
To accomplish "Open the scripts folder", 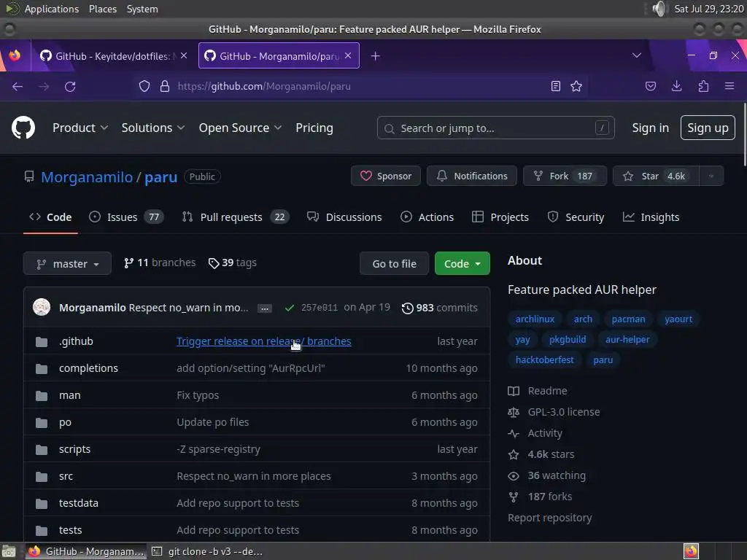I will (75, 449).
